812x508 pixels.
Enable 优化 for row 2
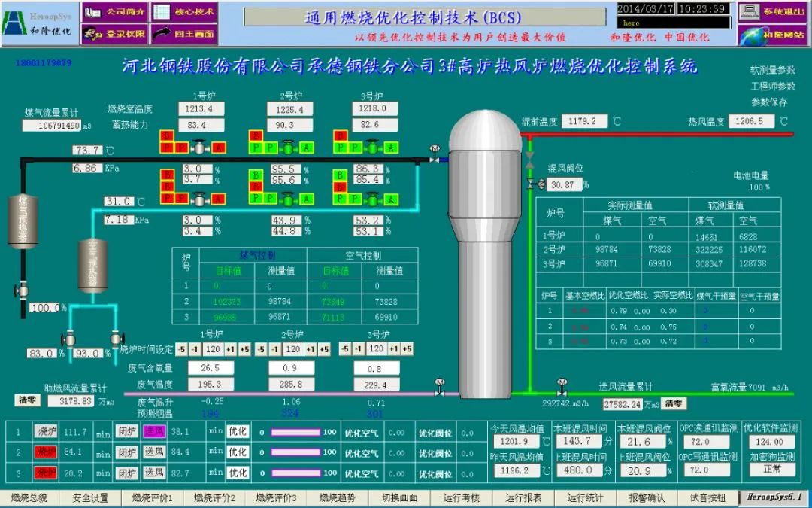(238, 452)
